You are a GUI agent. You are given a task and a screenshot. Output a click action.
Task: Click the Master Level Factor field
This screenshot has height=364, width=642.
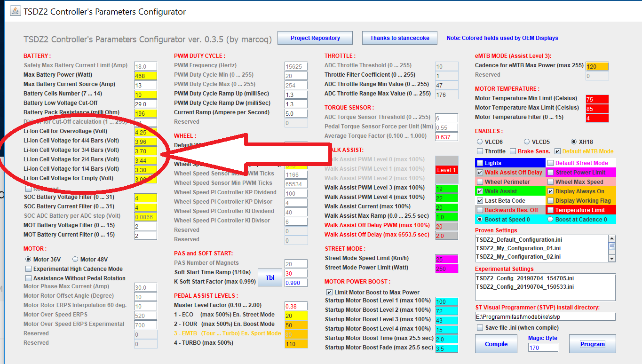tap(296, 306)
